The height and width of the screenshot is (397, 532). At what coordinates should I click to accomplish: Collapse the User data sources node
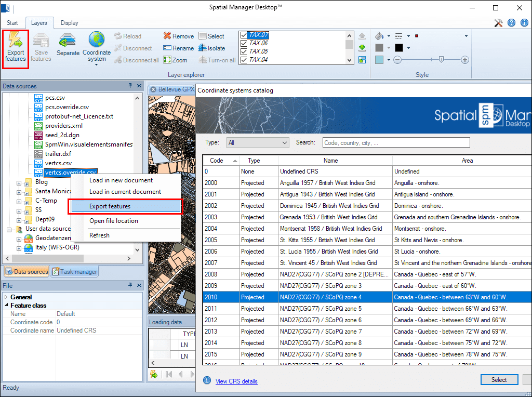tap(9, 230)
